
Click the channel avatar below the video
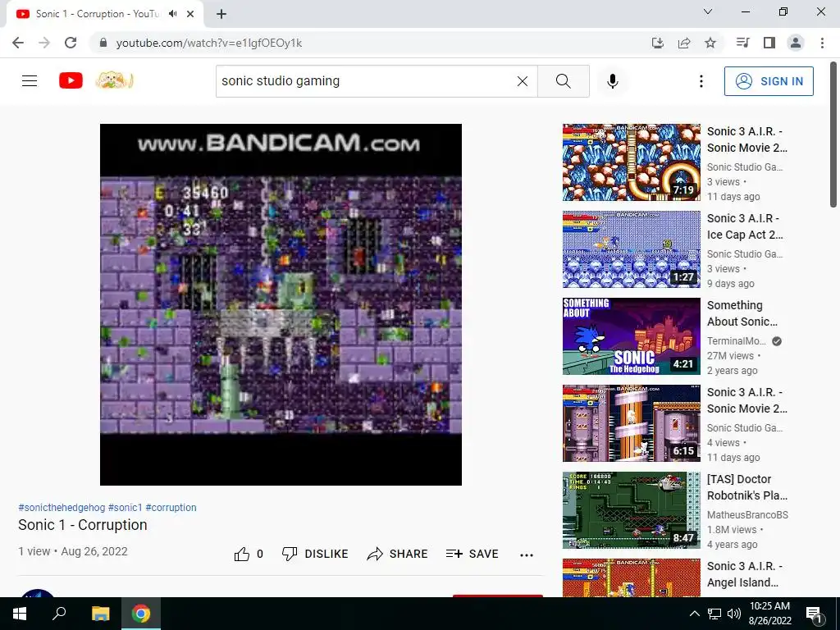pyautogui.click(x=38, y=593)
